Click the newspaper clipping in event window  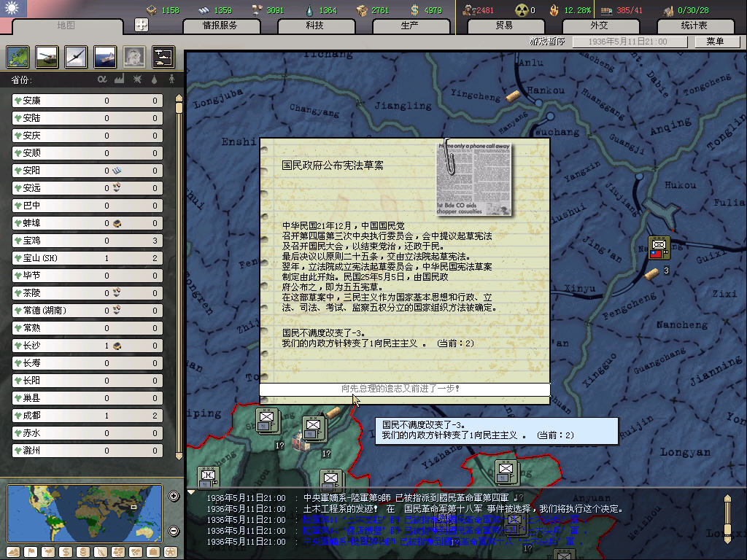pyautogui.click(x=474, y=179)
